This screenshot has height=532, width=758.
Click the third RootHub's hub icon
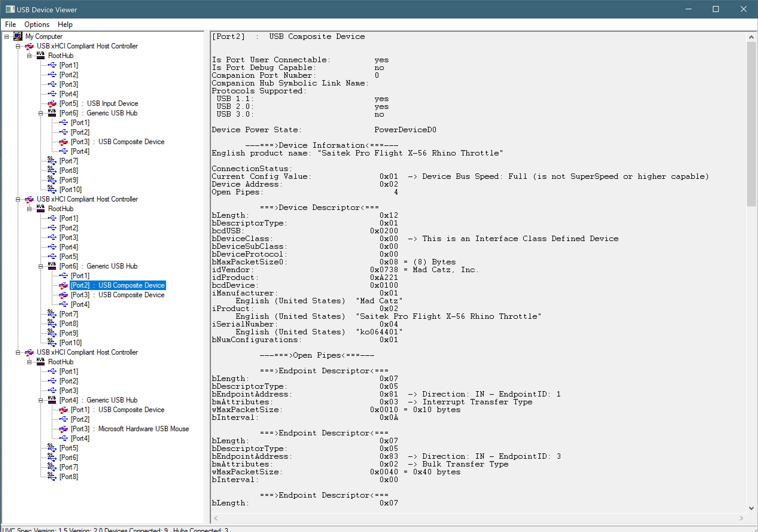[x=41, y=362]
